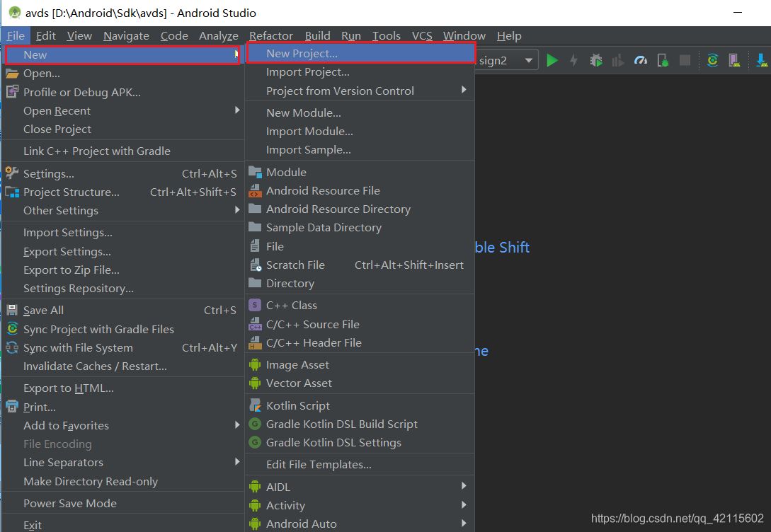Image resolution: width=771 pixels, height=532 pixels.
Task: Click the C++ Class icon
Action: tap(255, 305)
